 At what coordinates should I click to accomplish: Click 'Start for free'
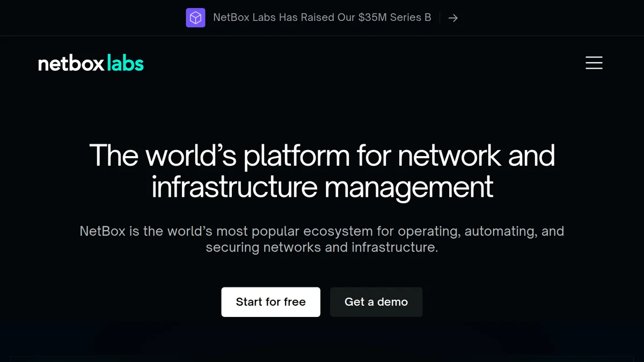(x=270, y=302)
